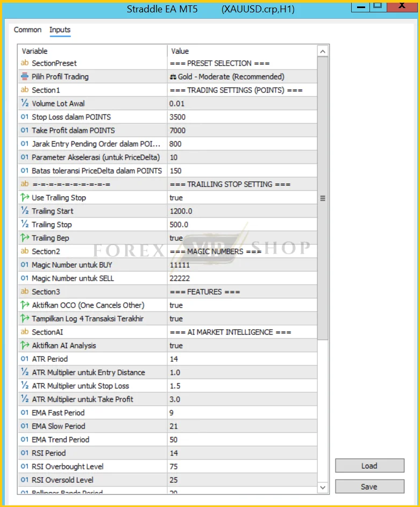Toggle the Use Tralling Stop true value
The image size is (420, 507).
(242, 197)
